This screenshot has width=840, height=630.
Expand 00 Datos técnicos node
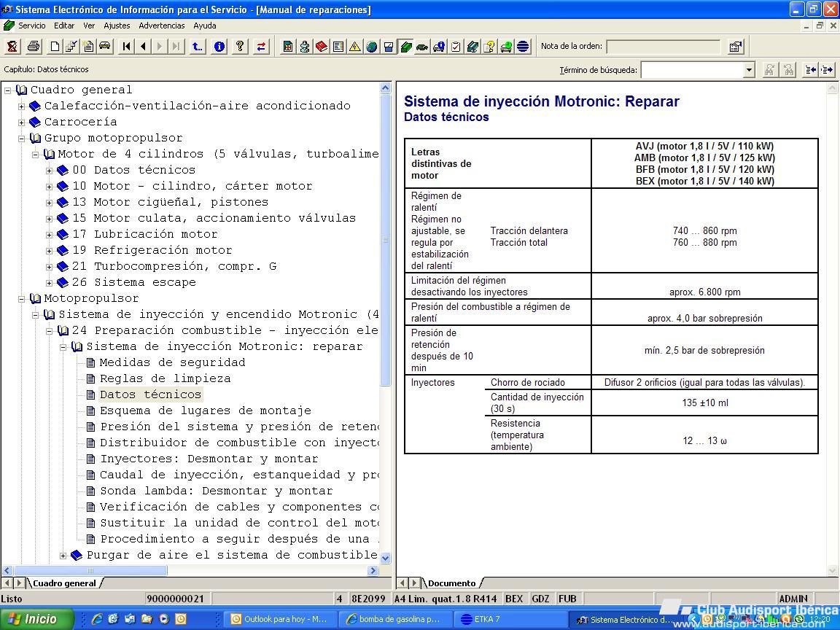50,171
